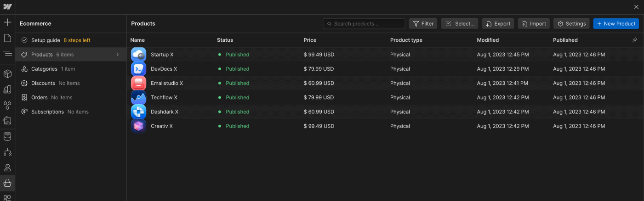Open the Filter options

click(423, 24)
